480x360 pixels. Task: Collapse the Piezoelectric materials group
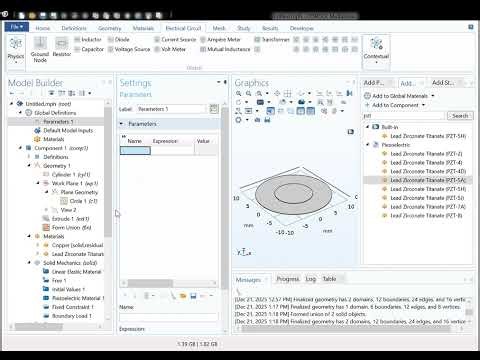tap(368, 145)
